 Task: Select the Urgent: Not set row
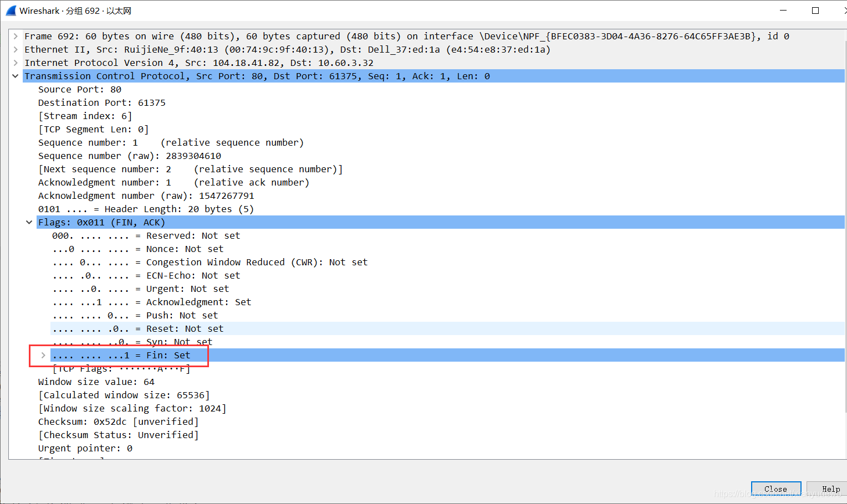[x=141, y=289]
